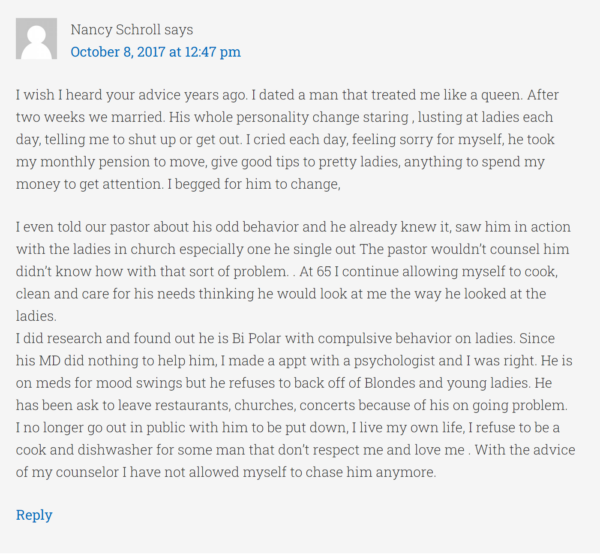The image size is (600, 554).
Task: Click the Reply link below the comment
Action: [34, 515]
